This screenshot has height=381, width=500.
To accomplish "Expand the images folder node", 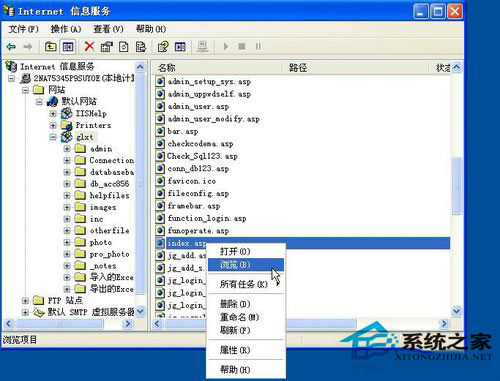I will (x=67, y=207).
